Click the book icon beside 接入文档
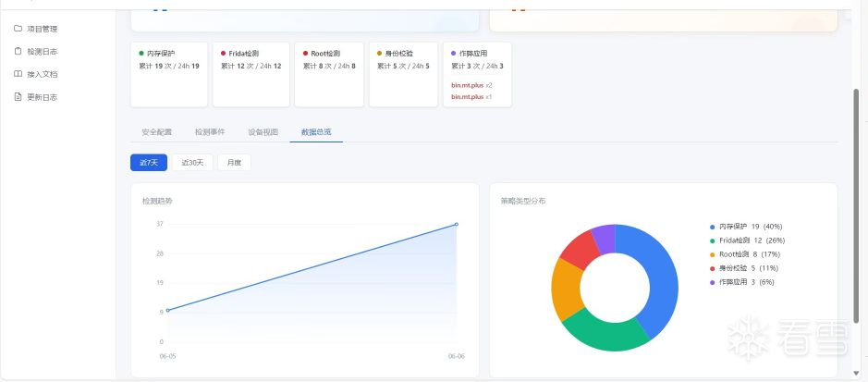 tap(18, 74)
